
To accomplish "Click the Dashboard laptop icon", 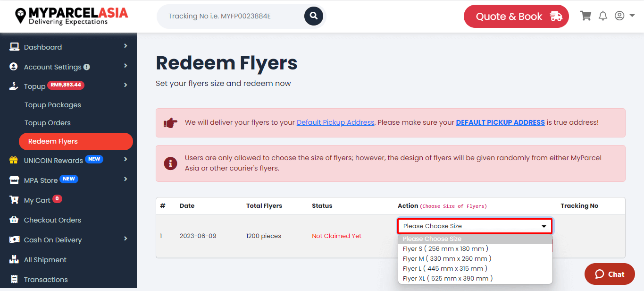I will pos(14,47).
